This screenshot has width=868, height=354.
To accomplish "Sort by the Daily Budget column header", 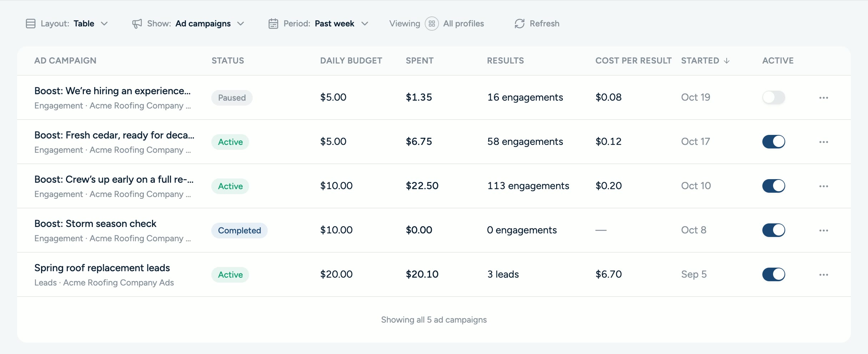I will point(351,61).
